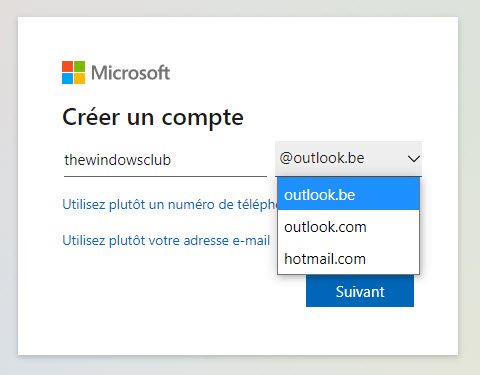480x375 pixels.
Task: Focus the thewindowsclub username field
Action: point(165,160)
